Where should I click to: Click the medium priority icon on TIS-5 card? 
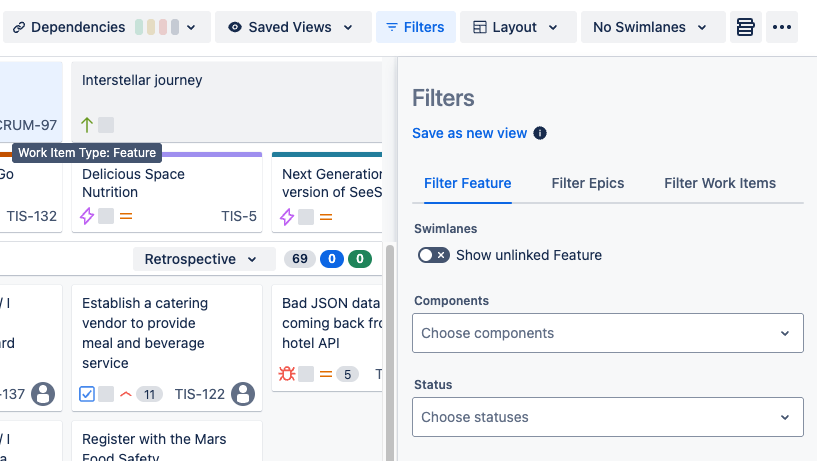tap(126, 216)
